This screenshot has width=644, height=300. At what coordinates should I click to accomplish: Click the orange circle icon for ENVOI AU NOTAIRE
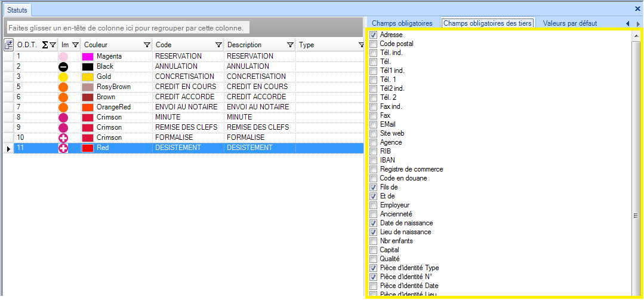(63, 108)
